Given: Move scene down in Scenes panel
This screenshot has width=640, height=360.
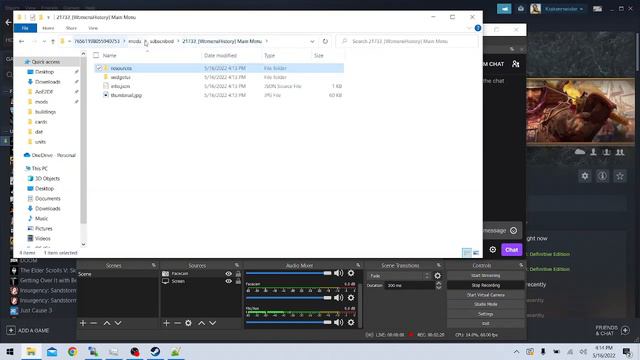Looking at the screenshot, I should click(118, 323).
